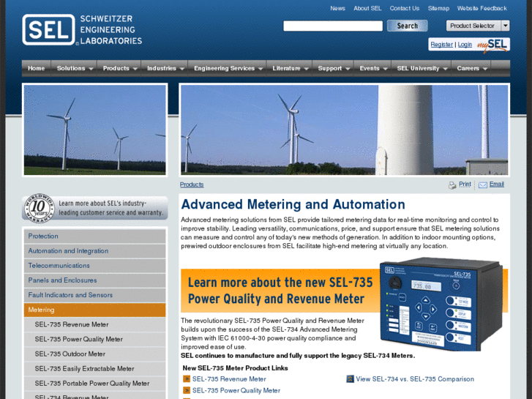The image size is (532, 399).
Task: Open the Sitemap header link
Action: click(x=438, y=8)
